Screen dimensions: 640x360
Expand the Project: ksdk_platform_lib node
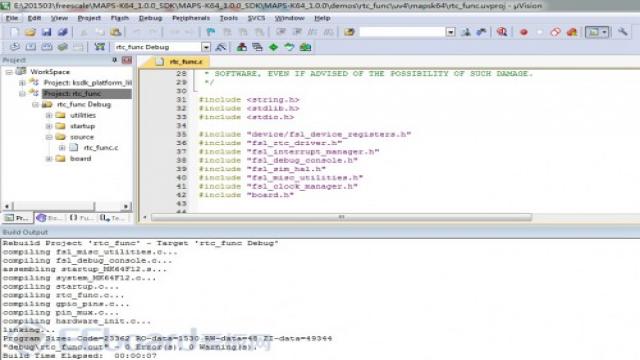tap(22, 83)
